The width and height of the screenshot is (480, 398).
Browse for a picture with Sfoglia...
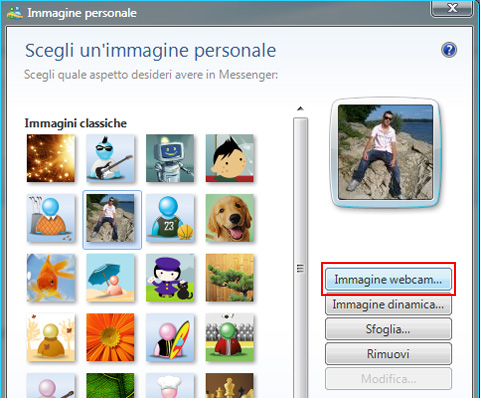[388, 329]
